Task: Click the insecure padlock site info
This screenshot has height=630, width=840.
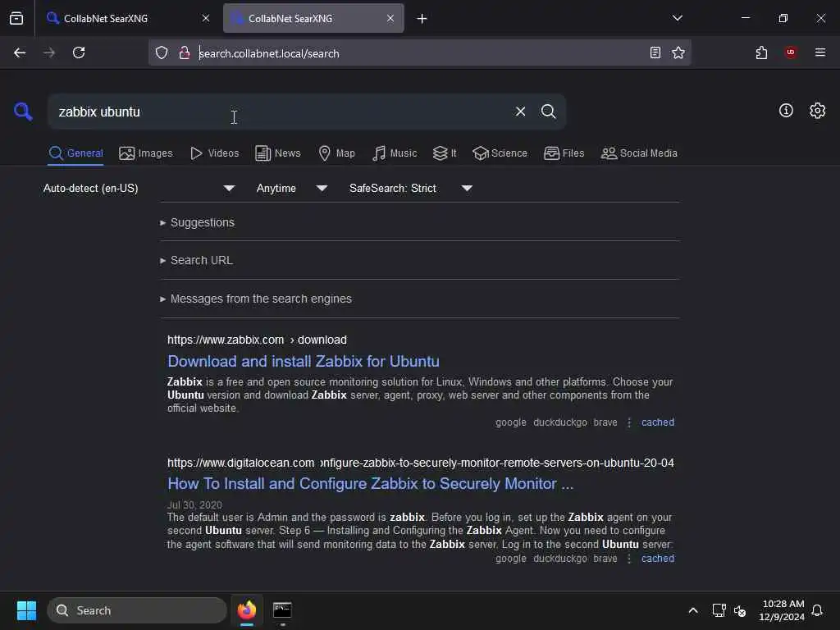Action: tap(185, 52)
